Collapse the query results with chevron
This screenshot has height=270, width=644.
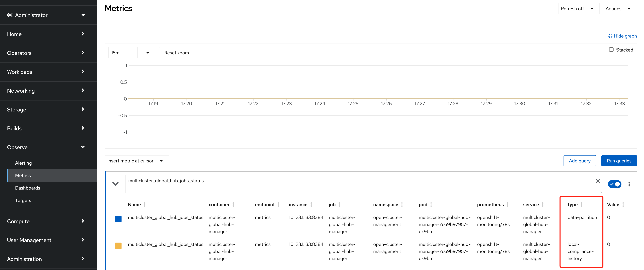pos(115,184)
